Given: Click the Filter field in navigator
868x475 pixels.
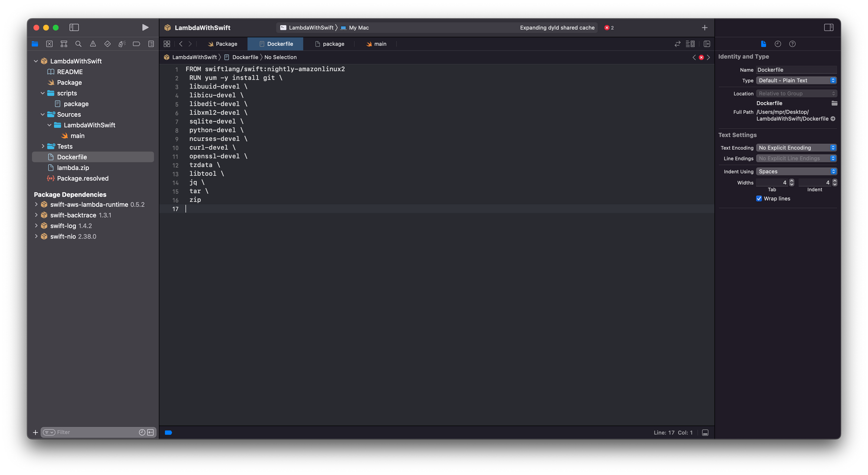Looking at the screenshot, I should [x=95, y=432].
